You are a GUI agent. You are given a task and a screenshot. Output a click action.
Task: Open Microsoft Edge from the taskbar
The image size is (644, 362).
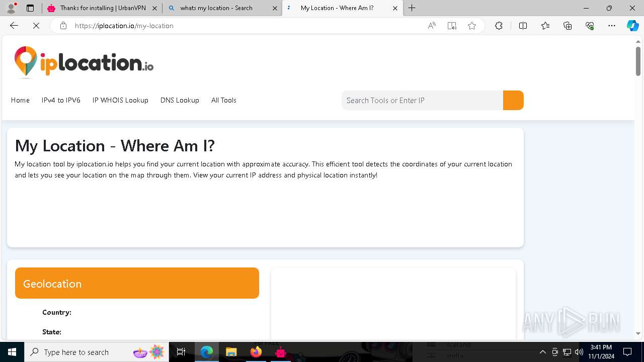tap(206, 352)
